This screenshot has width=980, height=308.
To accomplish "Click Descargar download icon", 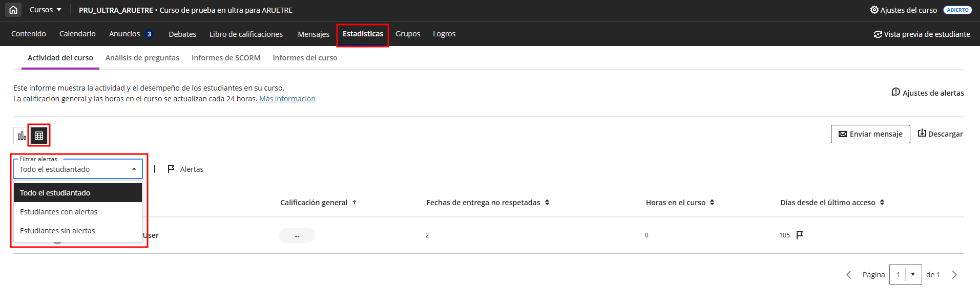I will 940,134.
